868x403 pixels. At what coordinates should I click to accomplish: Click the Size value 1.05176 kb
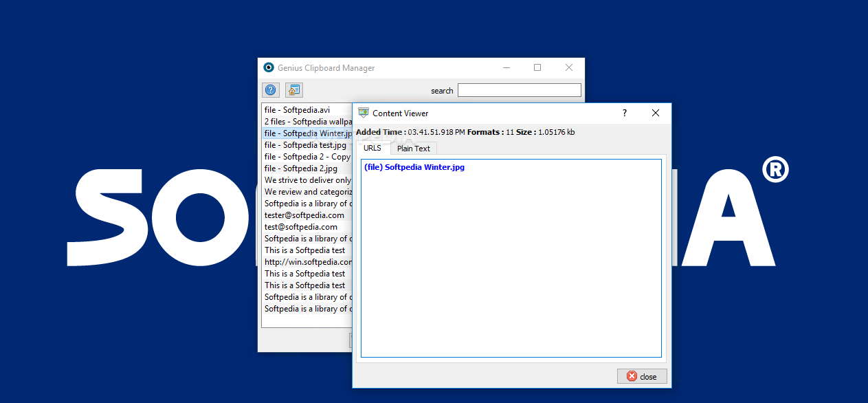tap(557, 132)
